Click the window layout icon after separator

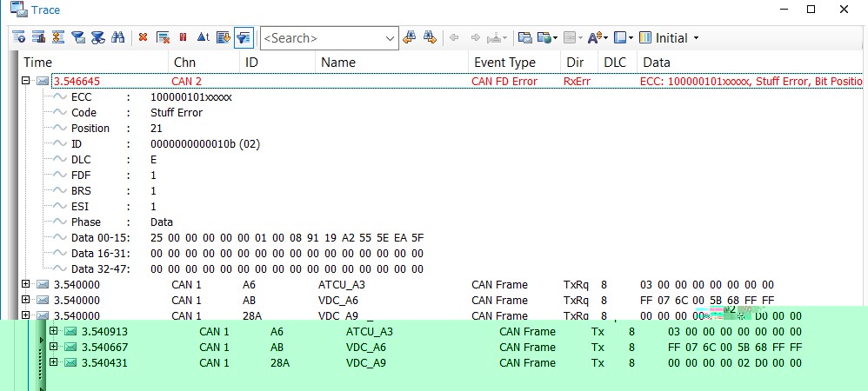click(x=524, y=37)
